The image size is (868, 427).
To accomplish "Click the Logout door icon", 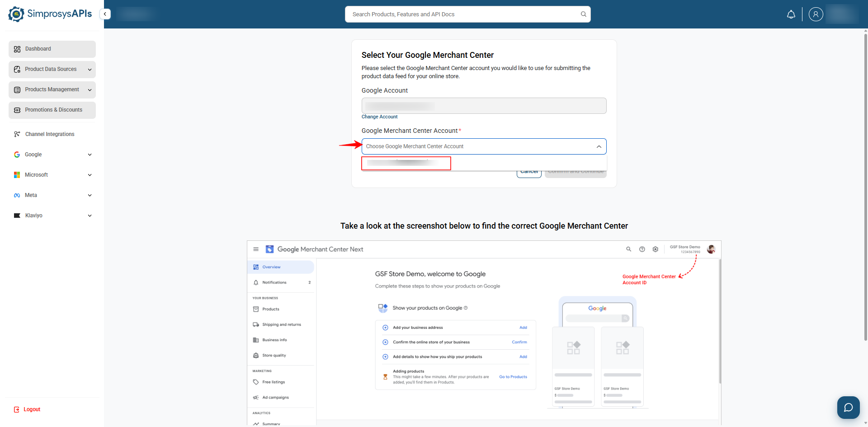I will [17, 409].
